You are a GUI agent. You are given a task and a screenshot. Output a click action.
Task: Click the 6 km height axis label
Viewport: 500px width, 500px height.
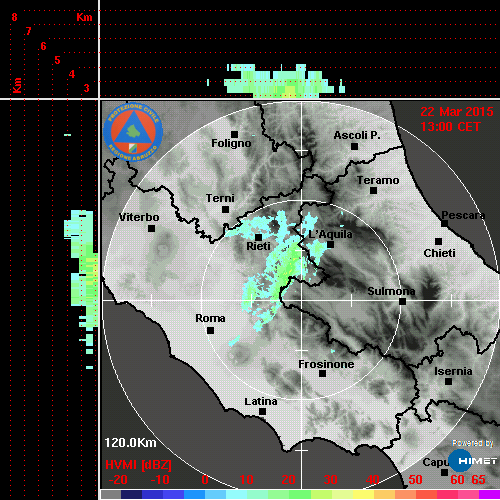click(x=43, y=46)
